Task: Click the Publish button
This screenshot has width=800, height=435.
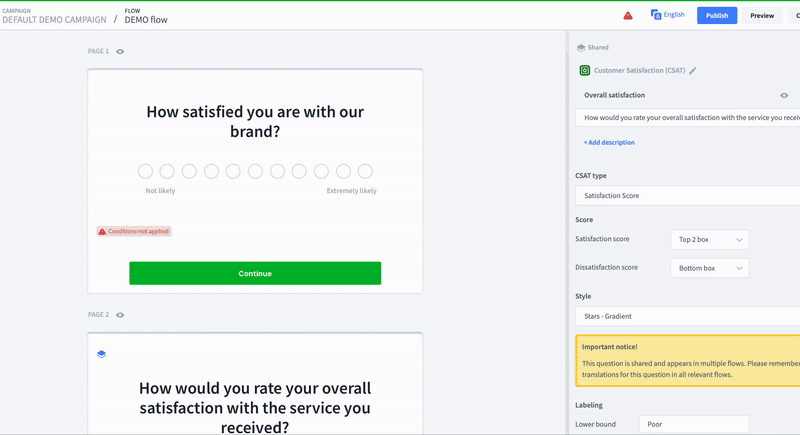Action: pos(717,15)
